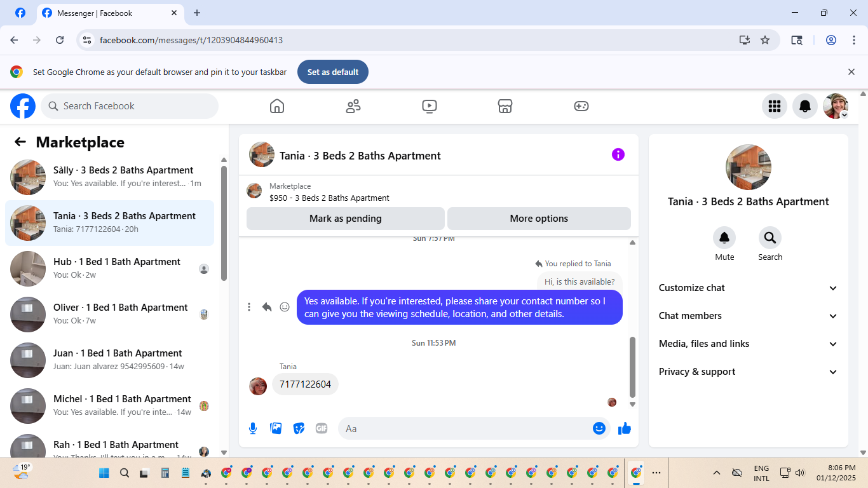Bookmark this page with the star icon

tap(765, 40)
